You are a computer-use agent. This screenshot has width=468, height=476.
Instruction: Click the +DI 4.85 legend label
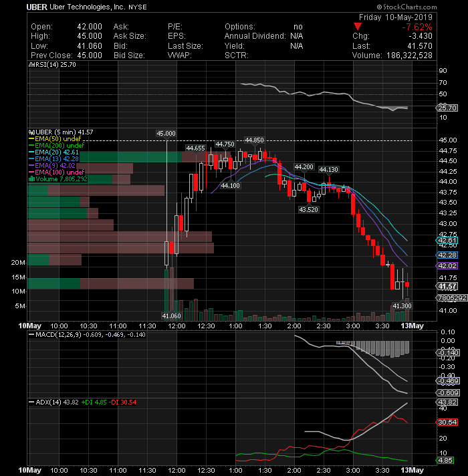point(94,402)
